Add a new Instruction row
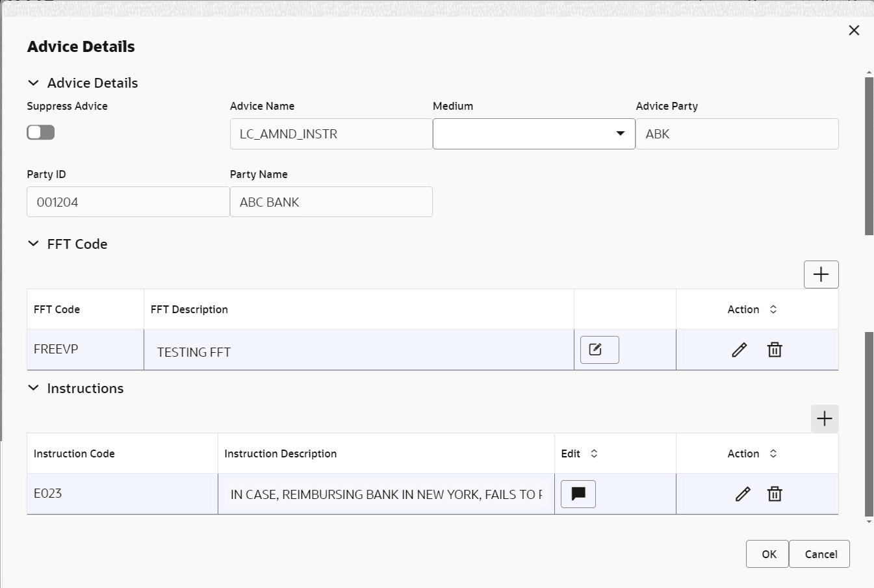Viewport: 874px width, 588px height. (x=824, y=418)
